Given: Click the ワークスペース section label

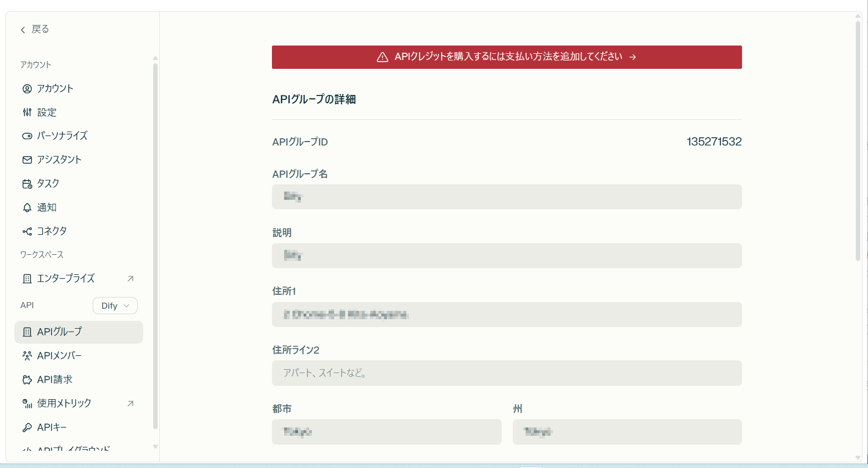Looking at the screenshot, I should pyautogui.click(x=42, y=255).
